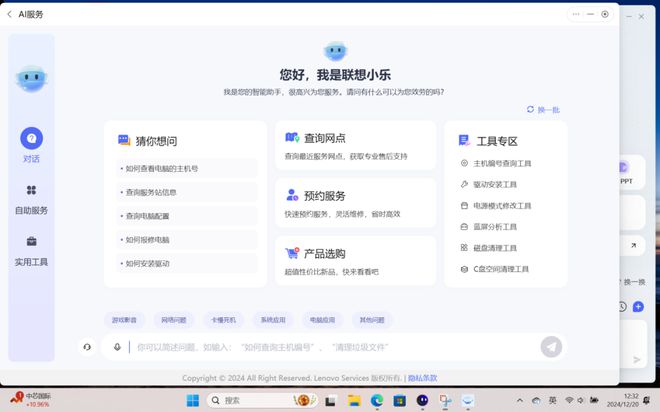Launch the 蓝屏分析工具 item
This screenshot has height=412, width=660.
click(x=489, y=227)
